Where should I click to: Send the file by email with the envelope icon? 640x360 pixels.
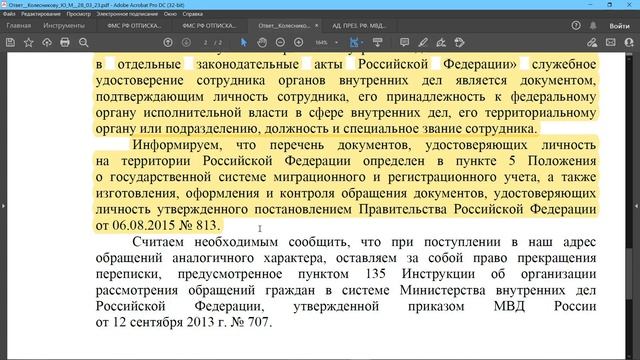(611, 42)
